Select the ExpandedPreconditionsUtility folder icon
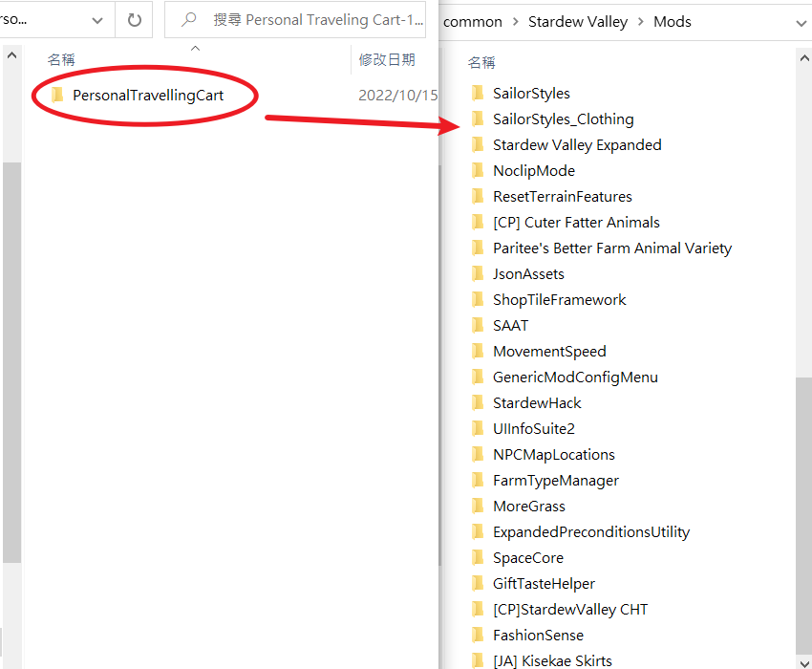This screenshot has height=669, width=812. [478, 531]
